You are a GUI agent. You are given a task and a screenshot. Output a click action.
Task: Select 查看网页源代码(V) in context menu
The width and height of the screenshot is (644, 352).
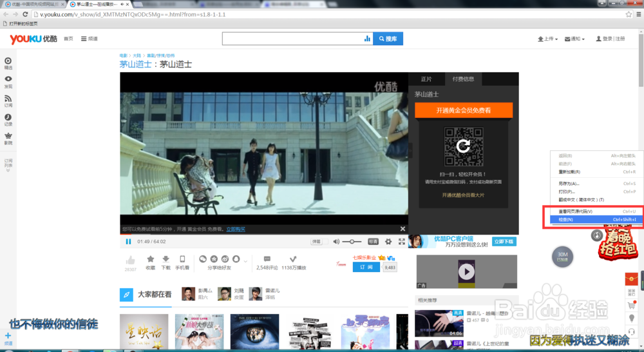pyautogui.click(x=597, y=211)
